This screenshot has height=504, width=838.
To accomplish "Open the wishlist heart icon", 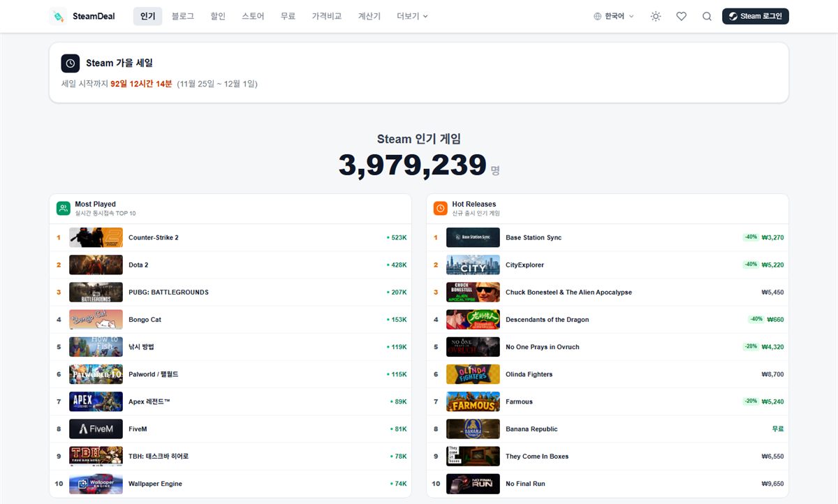I will click(x=681, y=16).
